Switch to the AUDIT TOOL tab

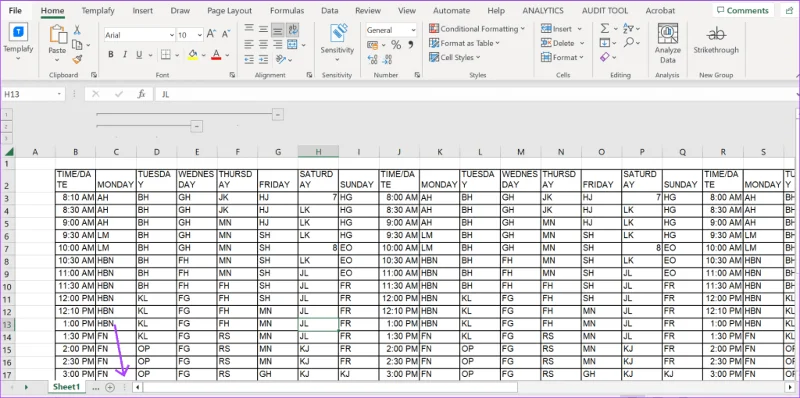[605, 10]
